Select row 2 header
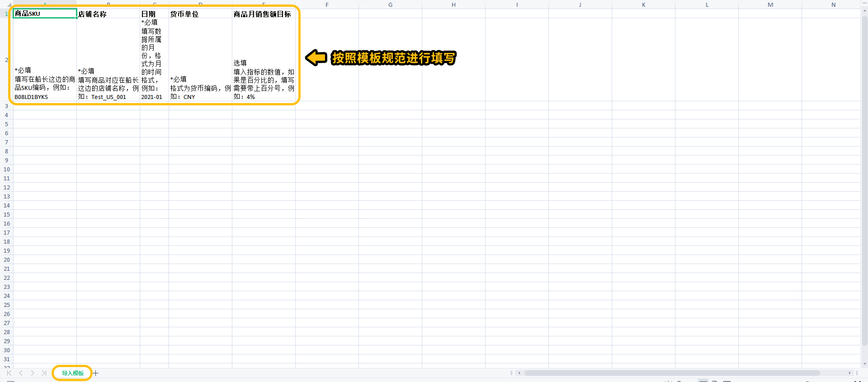Viewport: 868px width, 382px height. click(6, 60)
